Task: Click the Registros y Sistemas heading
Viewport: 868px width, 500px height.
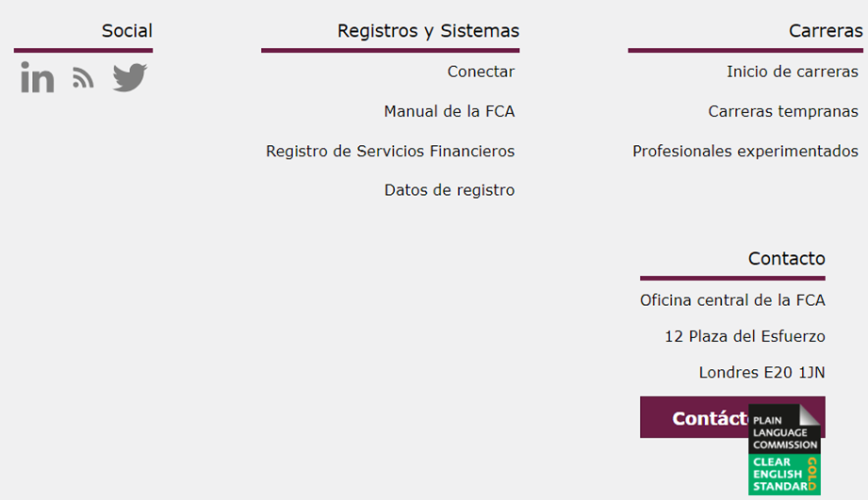Action: pyautogui.click(x=428, y=31)
